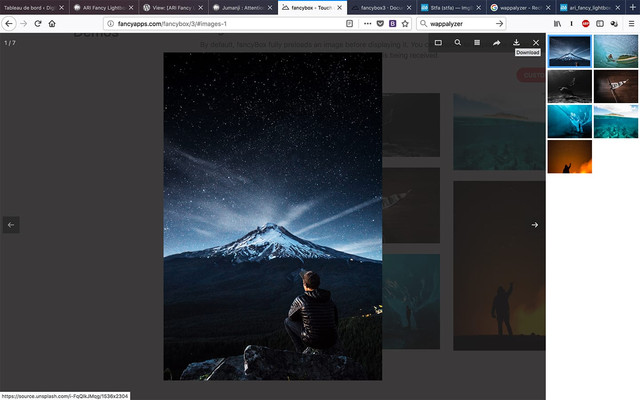The image size is (640, 400).
Task: Close the Jumanji tab
Action: coord(270,7)
